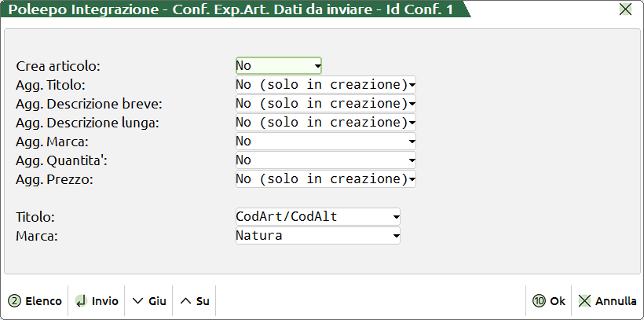The width and height of the screenshot is (644, 320).
Task: Expand the Agg. Descrizione lunga dropdown
Action: (325, 123)
